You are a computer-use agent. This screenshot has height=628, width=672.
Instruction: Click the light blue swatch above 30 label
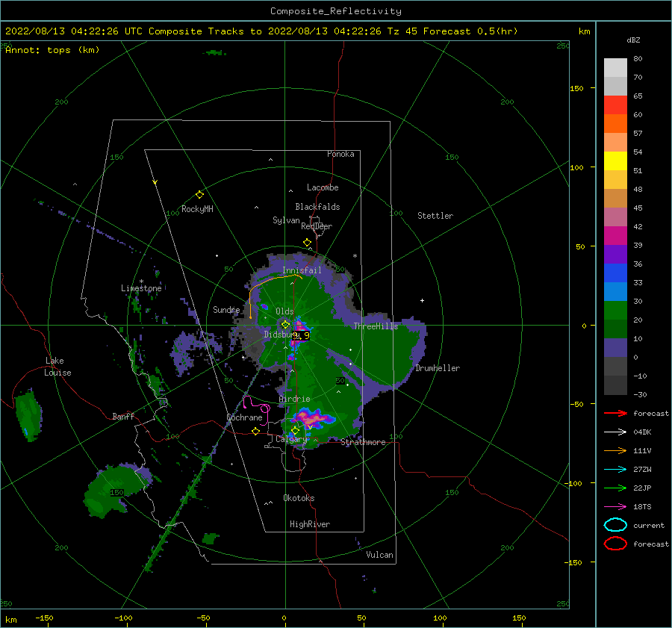[615, 291]
